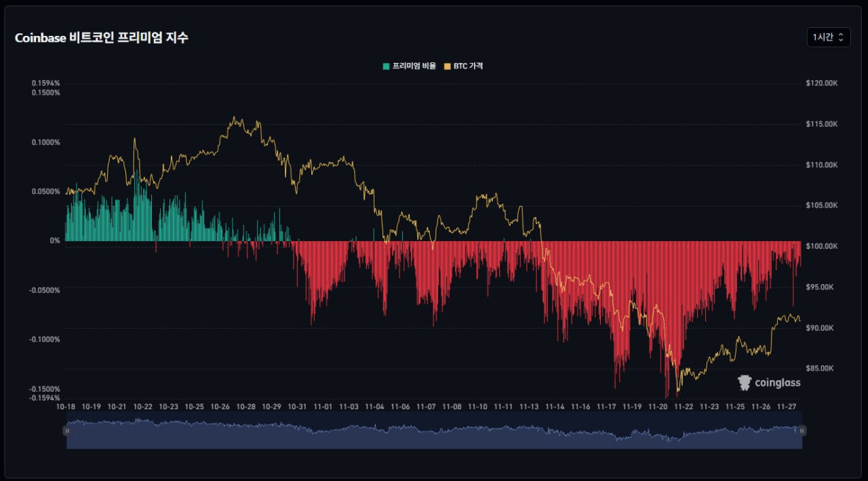Screen dimensions: 868x481
Task: Expand the interval options from the selector
Action: tap(827, 37)
